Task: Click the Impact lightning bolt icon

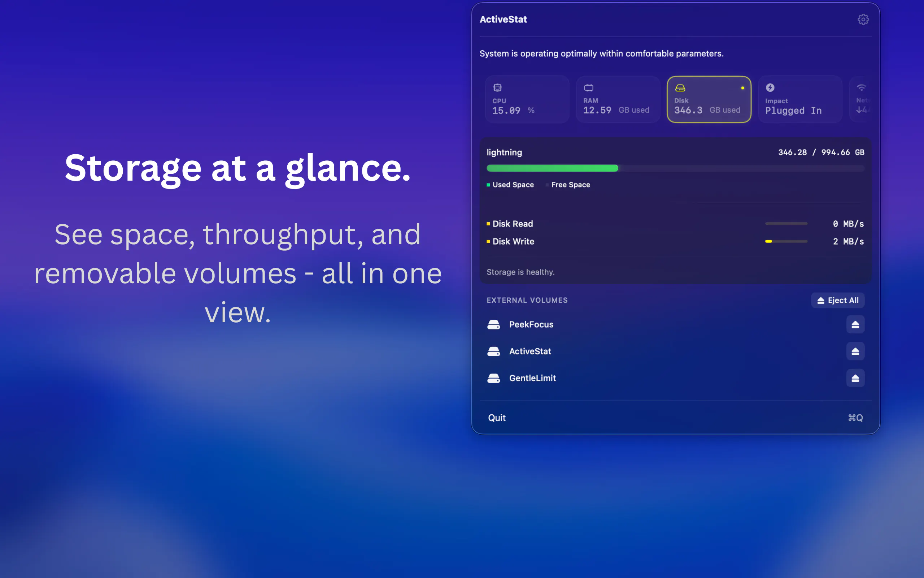Action: coord(770,87)
